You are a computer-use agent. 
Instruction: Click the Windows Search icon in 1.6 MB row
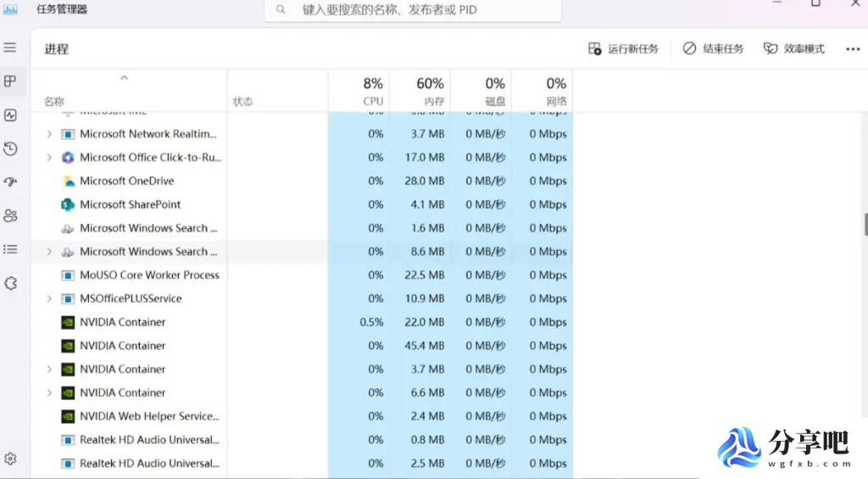pyautogui.click(x=68, y=228)
